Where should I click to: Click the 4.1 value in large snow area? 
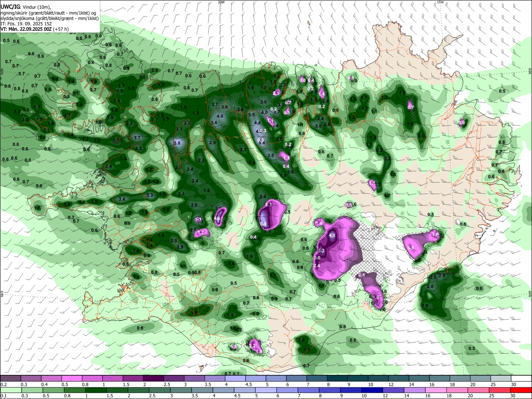click(332, 235)
